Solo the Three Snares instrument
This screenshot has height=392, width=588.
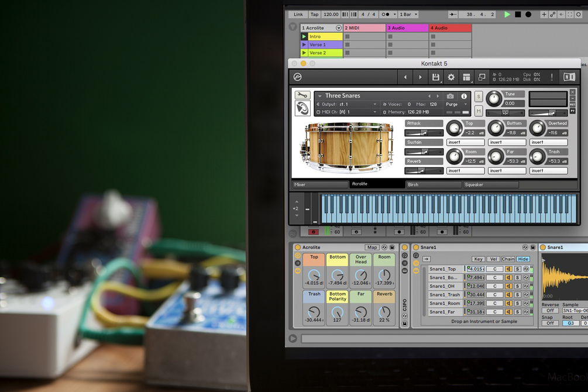pyautogui.click(x=479, y=97)
